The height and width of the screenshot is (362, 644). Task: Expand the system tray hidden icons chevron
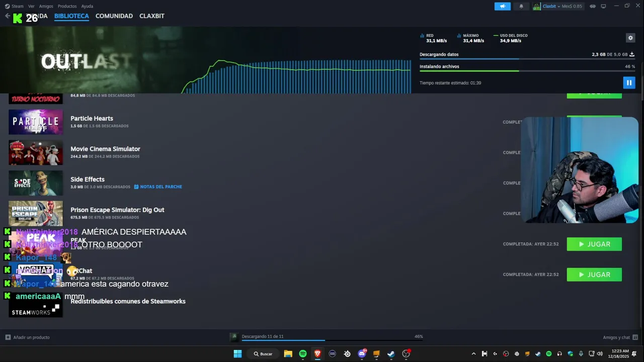473,354
